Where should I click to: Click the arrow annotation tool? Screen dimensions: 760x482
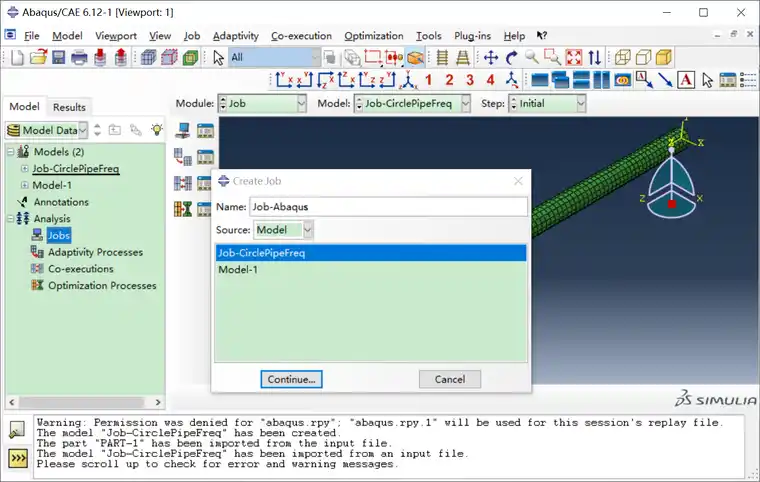coord(665,80)
